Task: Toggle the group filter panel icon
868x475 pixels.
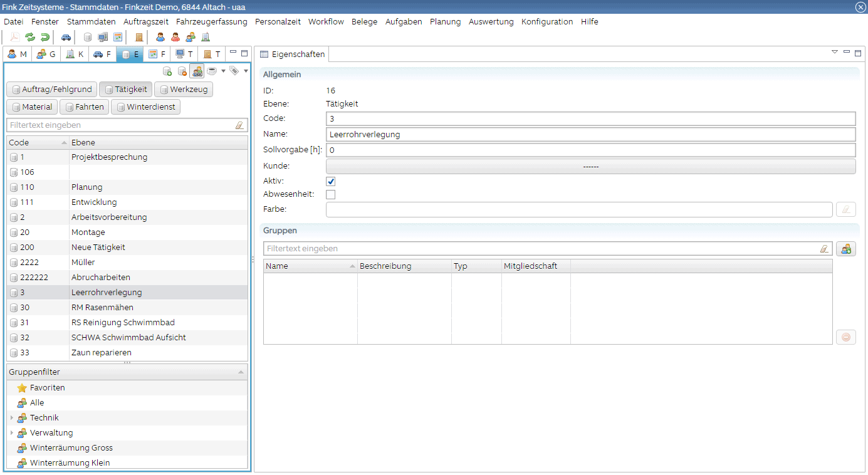Action: point(197,71)
